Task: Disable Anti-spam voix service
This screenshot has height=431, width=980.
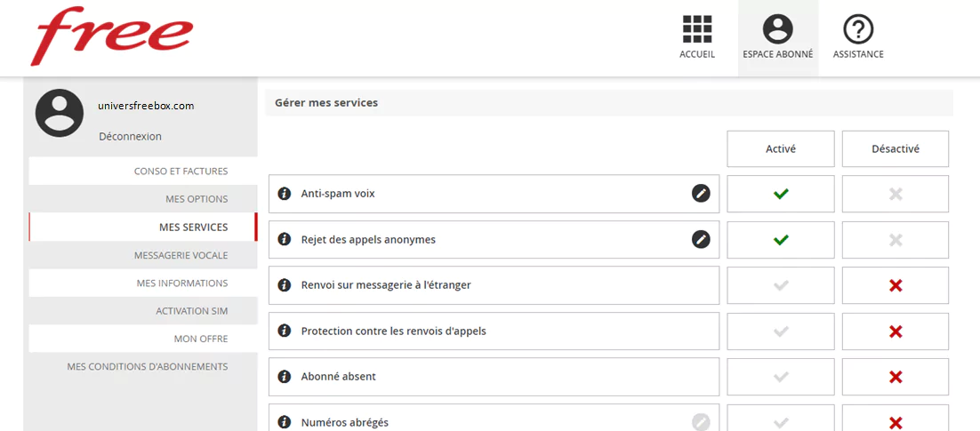Action: pyautogui.click(x=895, y=194)
